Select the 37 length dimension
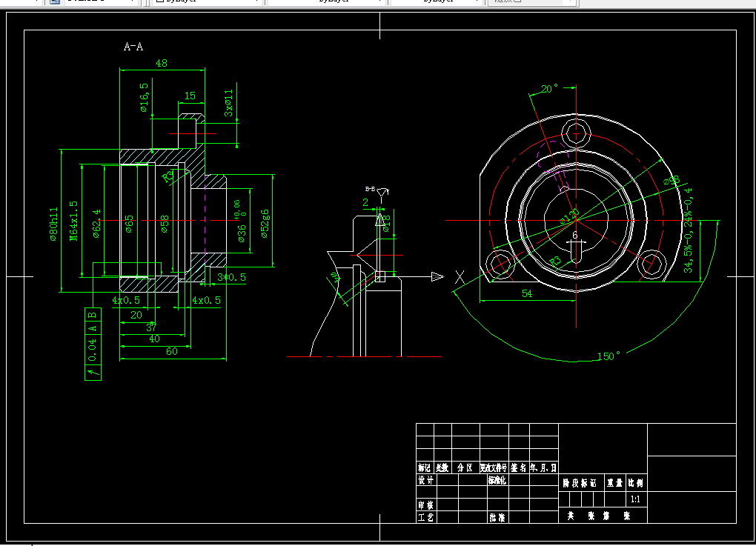This screenshot has width=756, height=546. (151, 327)
